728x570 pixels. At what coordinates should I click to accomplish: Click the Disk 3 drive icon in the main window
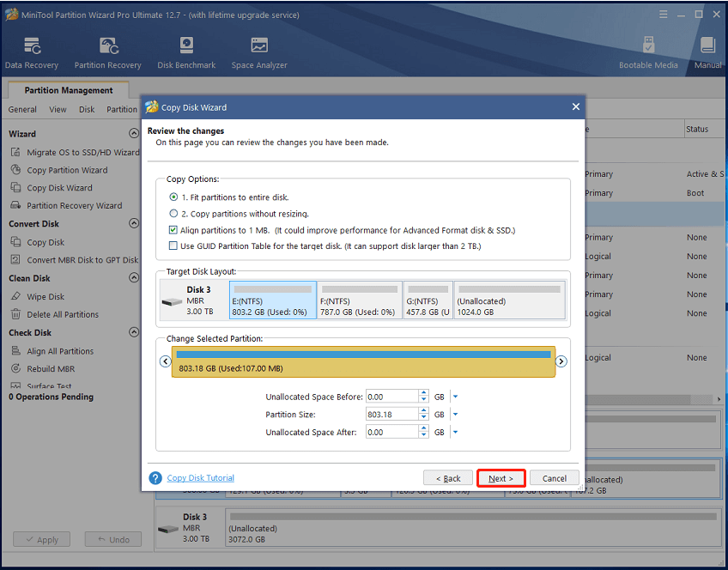tap(168, 529)
